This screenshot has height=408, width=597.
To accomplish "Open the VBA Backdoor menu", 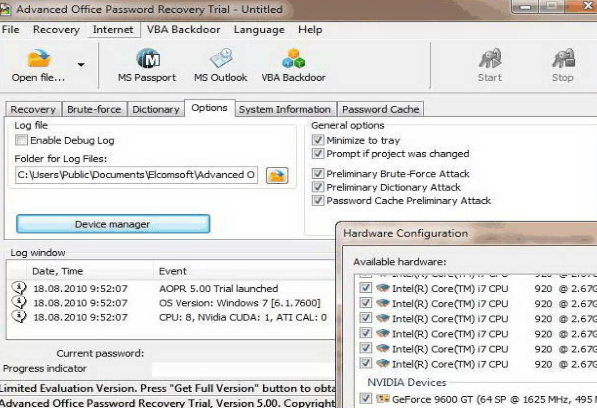I will click(184, 30).
